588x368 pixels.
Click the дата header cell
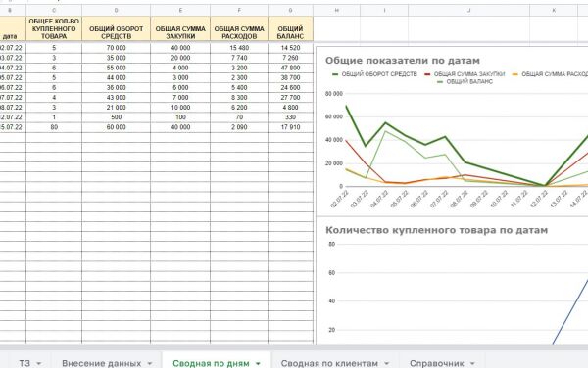[x=13, y=28]
